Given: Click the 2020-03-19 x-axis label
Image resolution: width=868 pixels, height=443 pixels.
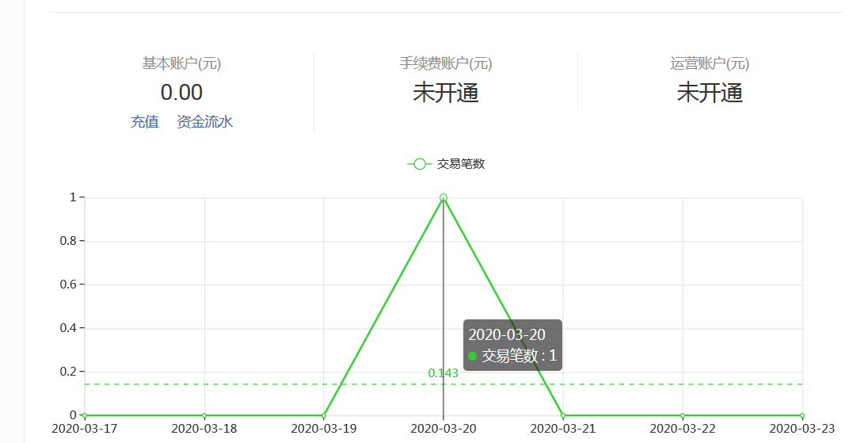Looking at the screenshot, I should 324,429.
